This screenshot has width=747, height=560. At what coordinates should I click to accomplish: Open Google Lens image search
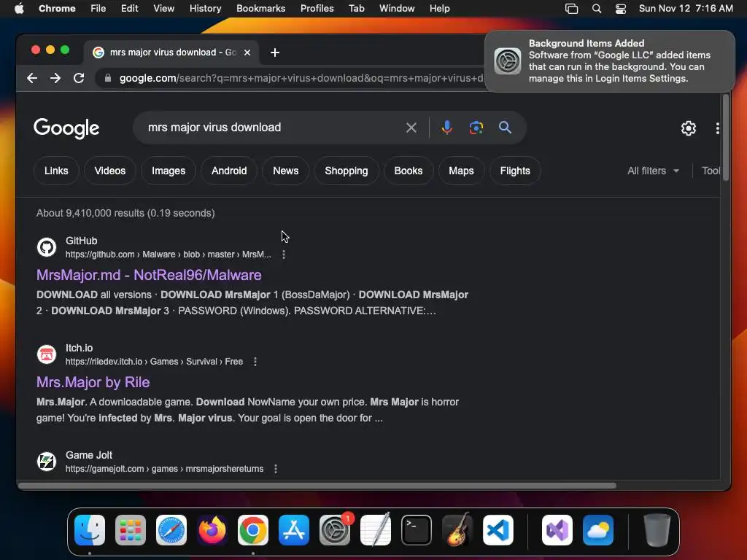pos(476,128)
